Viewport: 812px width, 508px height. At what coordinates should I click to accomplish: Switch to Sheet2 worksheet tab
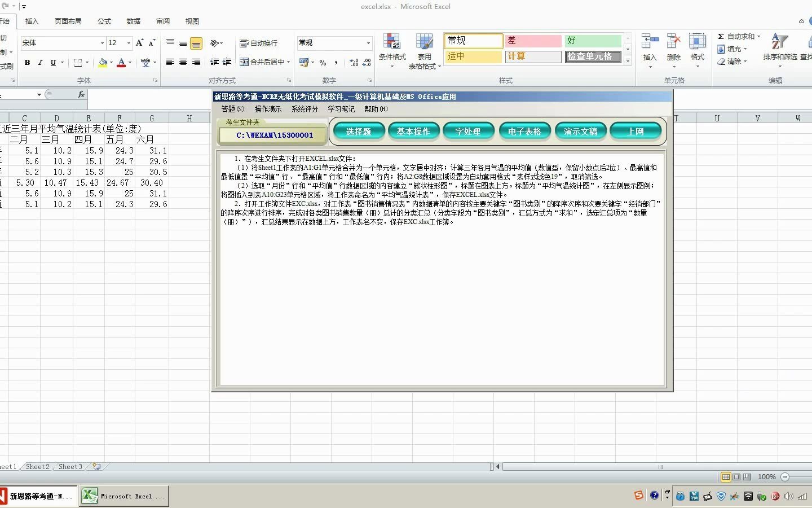37,467
